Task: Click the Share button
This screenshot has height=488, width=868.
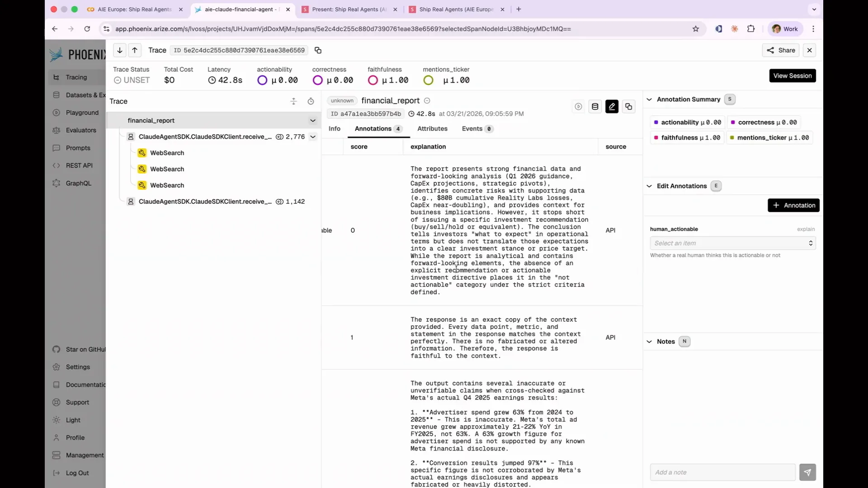Action: point(781,50)
